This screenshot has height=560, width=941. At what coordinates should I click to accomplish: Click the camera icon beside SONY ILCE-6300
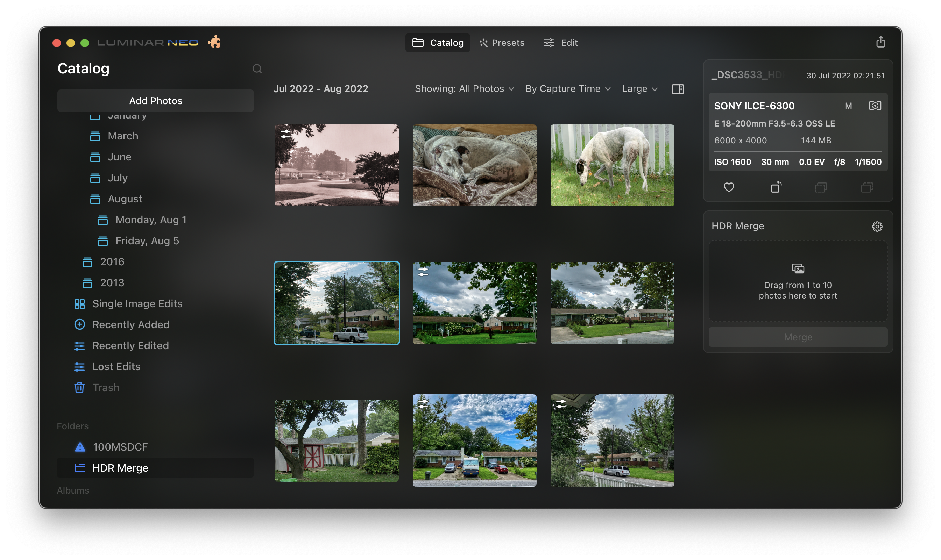pyautogui.click(x=875, y=106)
